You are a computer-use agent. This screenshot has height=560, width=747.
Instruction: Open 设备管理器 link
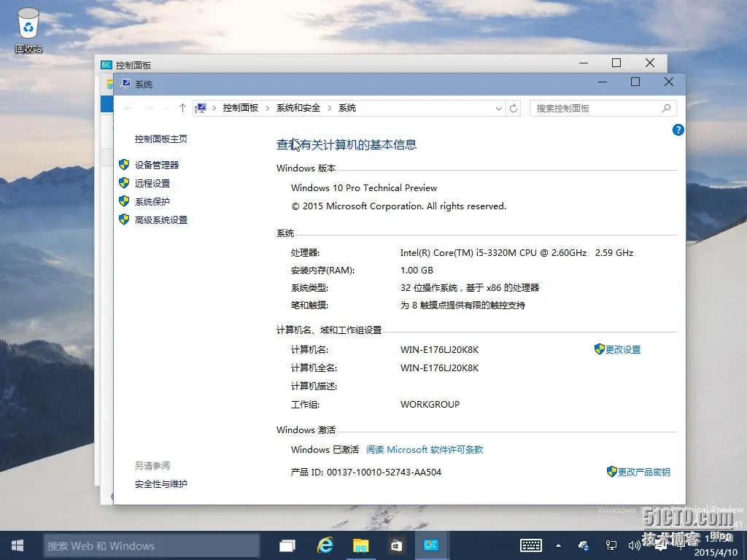(157, 165)
